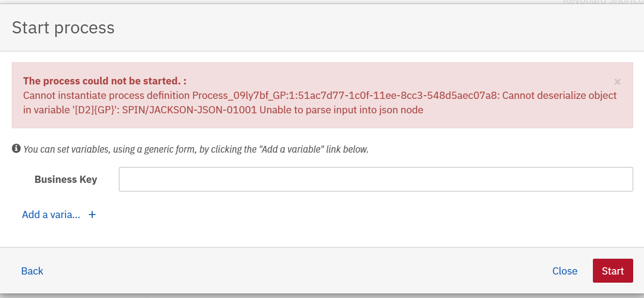This screenshot has height=298, width=644.
Task: Click the "Cannot deserialize object" phrase in the error
Action: [x=559, y=95]
